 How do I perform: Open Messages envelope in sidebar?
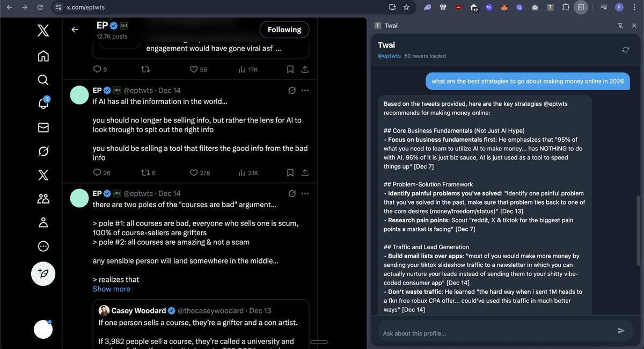[43, 127]
